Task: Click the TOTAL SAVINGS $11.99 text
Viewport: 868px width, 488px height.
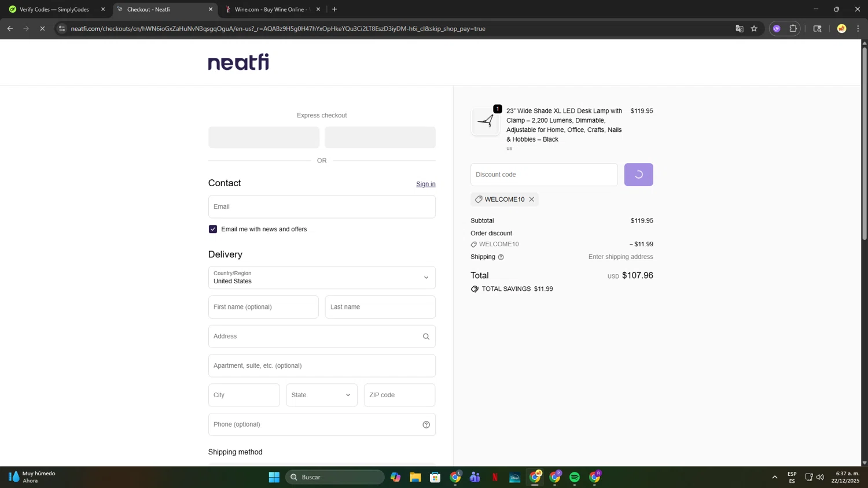Action: point(517,289)
